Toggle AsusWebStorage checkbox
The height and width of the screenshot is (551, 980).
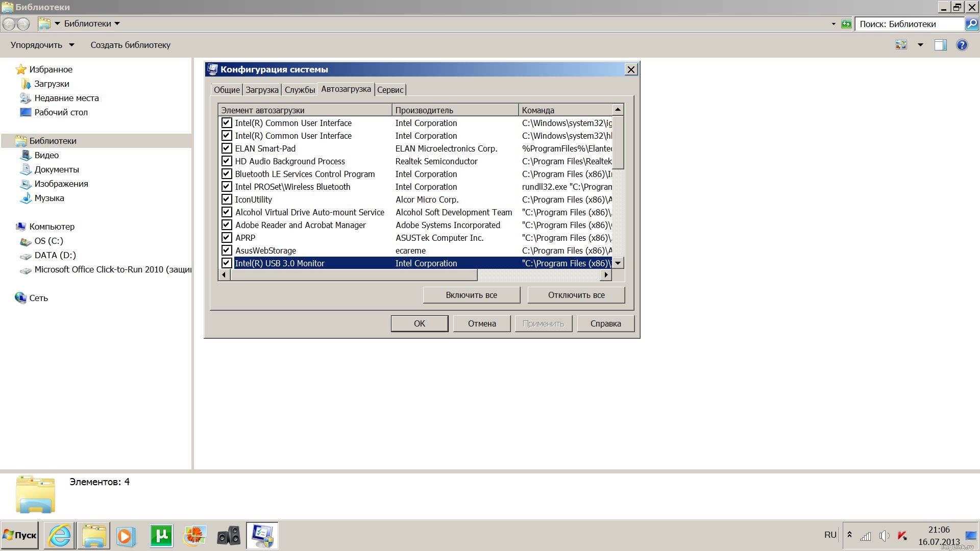pos(227,250)
